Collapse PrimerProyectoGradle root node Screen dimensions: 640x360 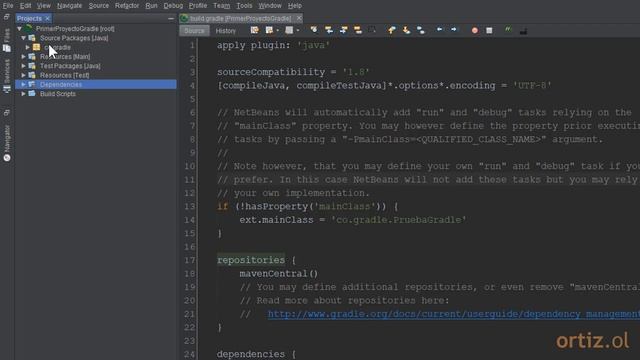(19, 29)
